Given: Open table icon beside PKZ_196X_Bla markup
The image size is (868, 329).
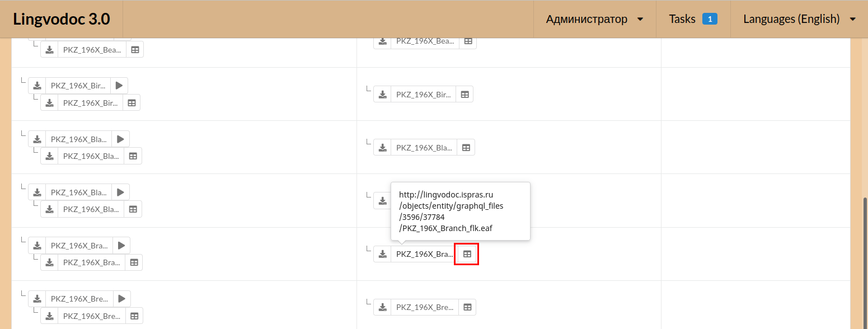Looking at the screenshot, I should point(132,156).
